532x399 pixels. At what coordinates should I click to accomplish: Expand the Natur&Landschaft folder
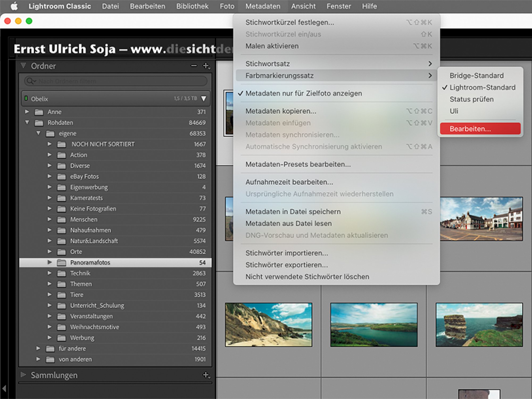[x=49, y=241]
